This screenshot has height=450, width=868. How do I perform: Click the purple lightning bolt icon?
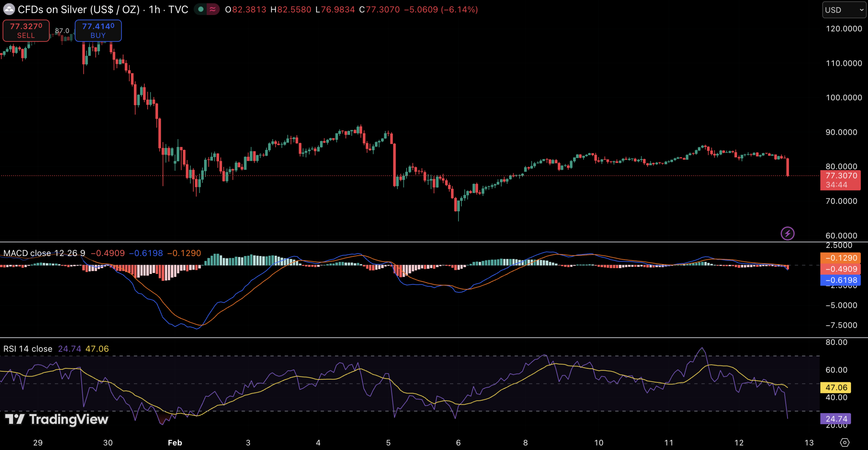pos(787,233)
